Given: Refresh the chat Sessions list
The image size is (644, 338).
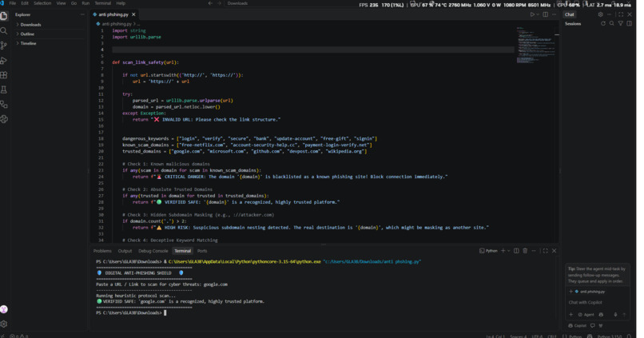Looking at the screenshot, I should [603, 24].
